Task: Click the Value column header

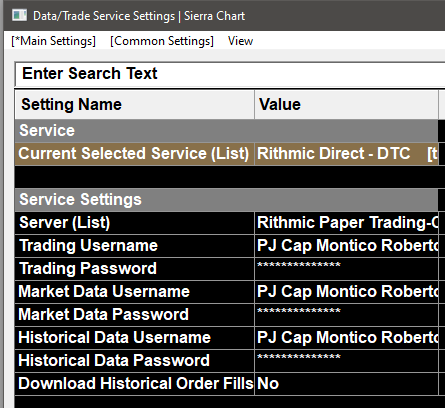Action: [346, 104]
